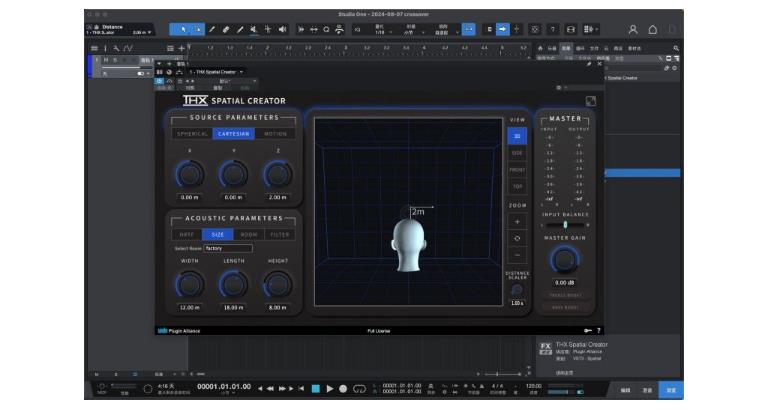The image size is (780, 410).
Task: Click the Master Gain knob
Action: 564,260
